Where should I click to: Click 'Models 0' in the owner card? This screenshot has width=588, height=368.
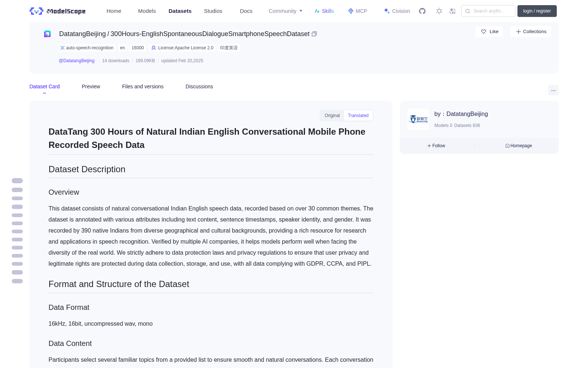point(443,125)
